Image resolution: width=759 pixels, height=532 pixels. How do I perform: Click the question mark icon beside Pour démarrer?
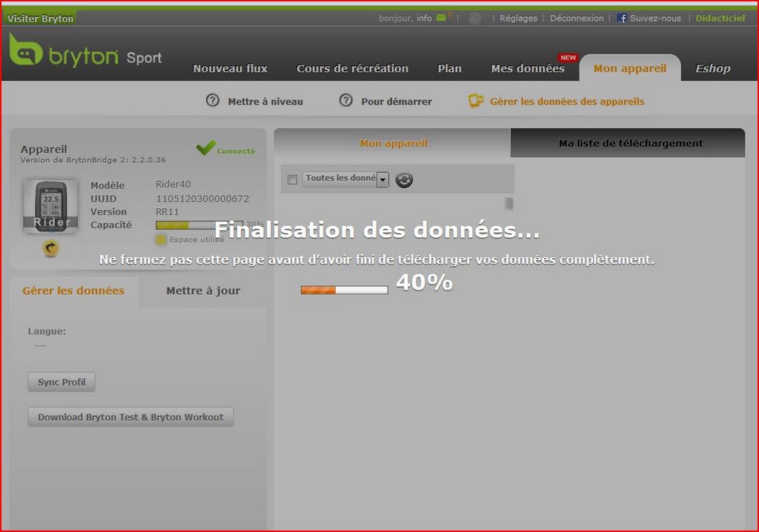pos(345,100)
